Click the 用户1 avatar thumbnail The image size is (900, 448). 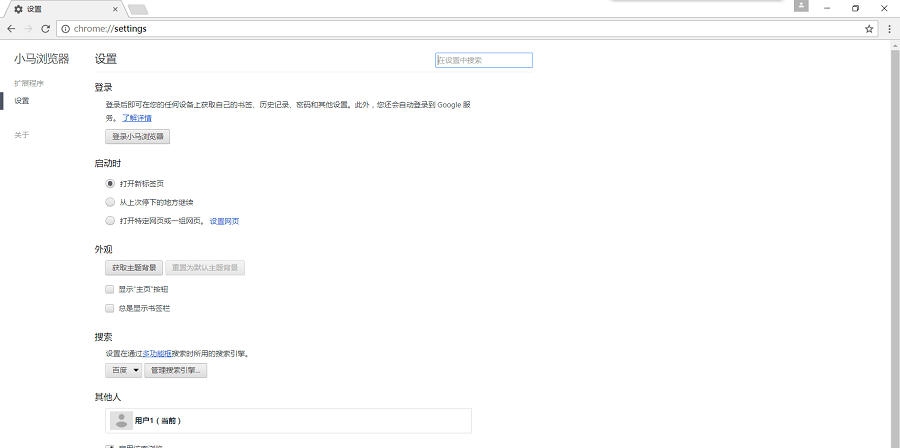click(121, 420)
